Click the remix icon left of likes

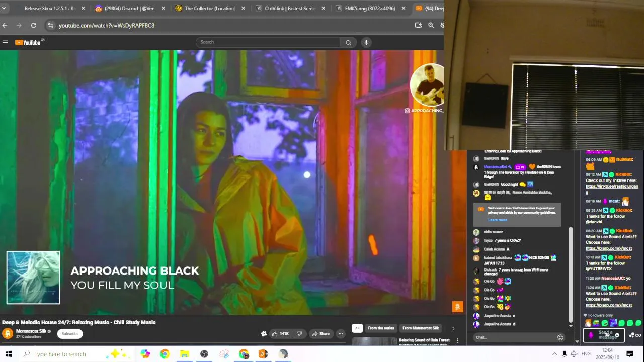click(264, 334)
